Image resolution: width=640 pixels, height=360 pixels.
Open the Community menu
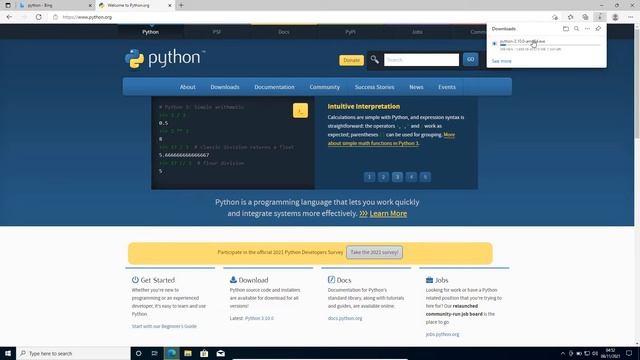tap(324, 87)
